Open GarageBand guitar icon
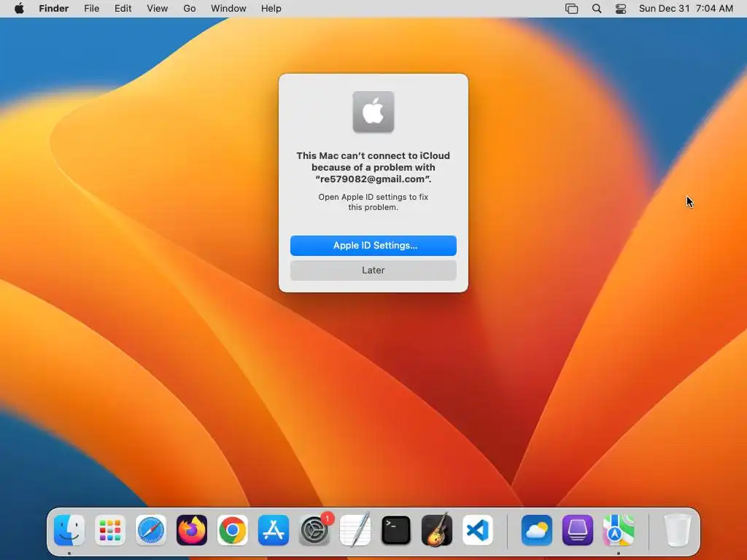The height and width of the screenshot is (560, 747). (437, 530)
